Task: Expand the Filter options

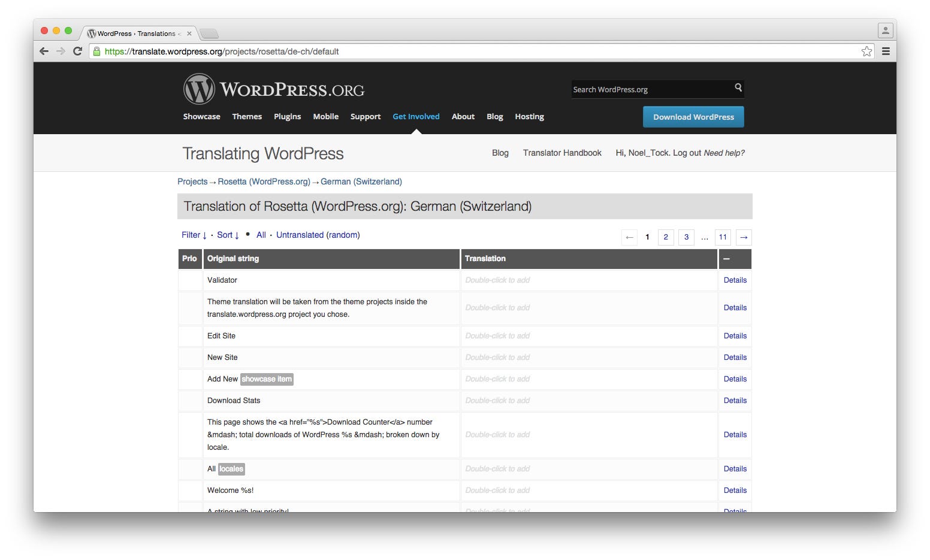Action: point(194,235)
